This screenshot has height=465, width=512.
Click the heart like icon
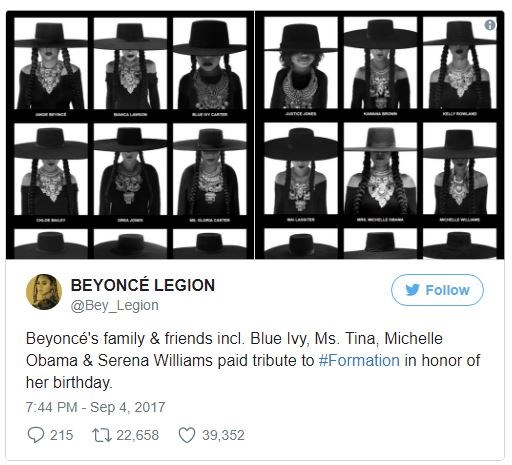point(187,436)
